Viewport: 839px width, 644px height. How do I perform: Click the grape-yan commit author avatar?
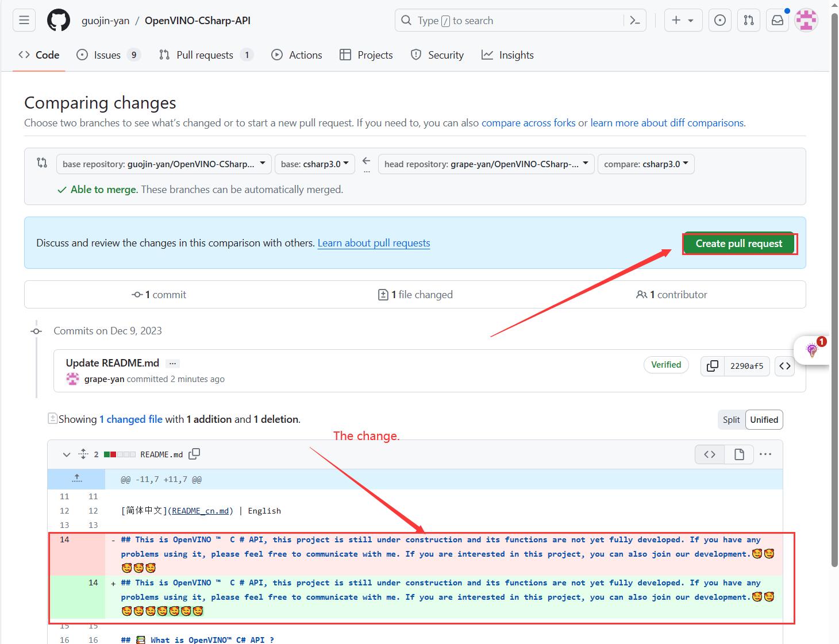click(73, 379)
